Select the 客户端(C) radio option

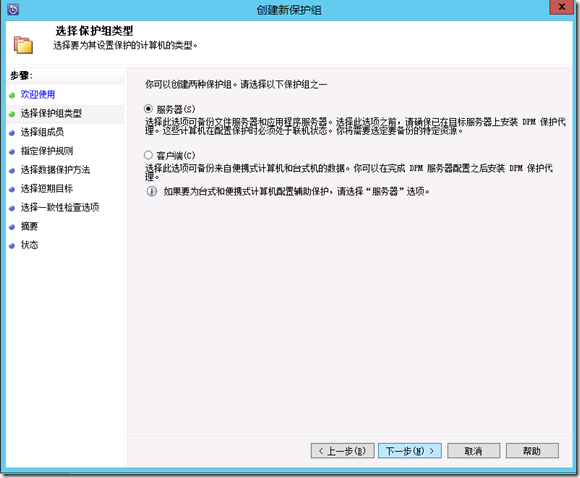point(148,155)
